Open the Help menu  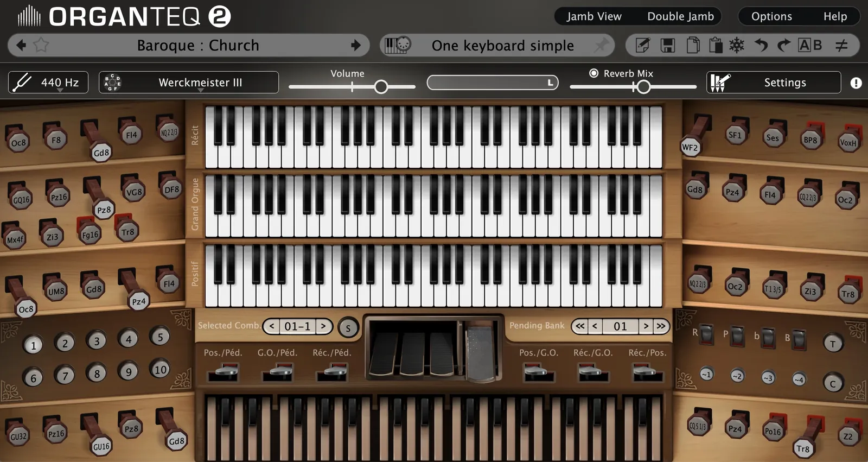coord(835,16)
